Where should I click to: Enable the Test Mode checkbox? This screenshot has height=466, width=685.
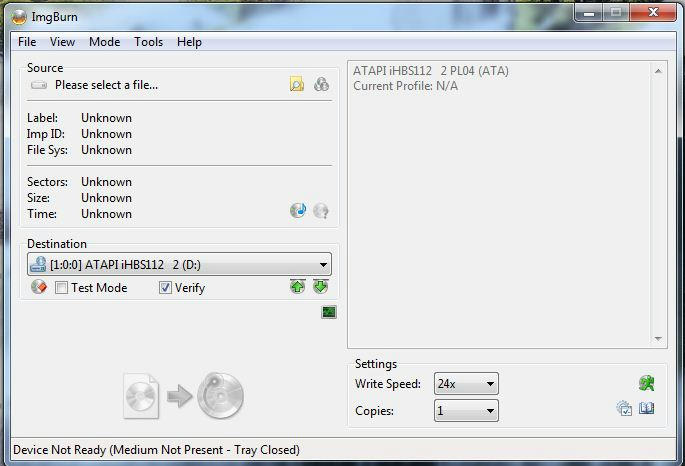tap(61, 287)
